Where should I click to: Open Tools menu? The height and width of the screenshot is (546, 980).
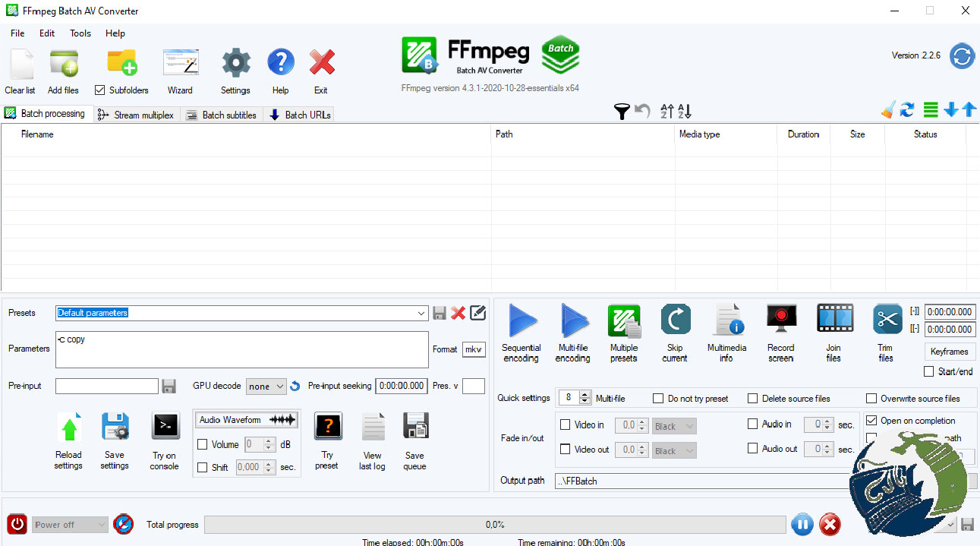coord(80,33)
